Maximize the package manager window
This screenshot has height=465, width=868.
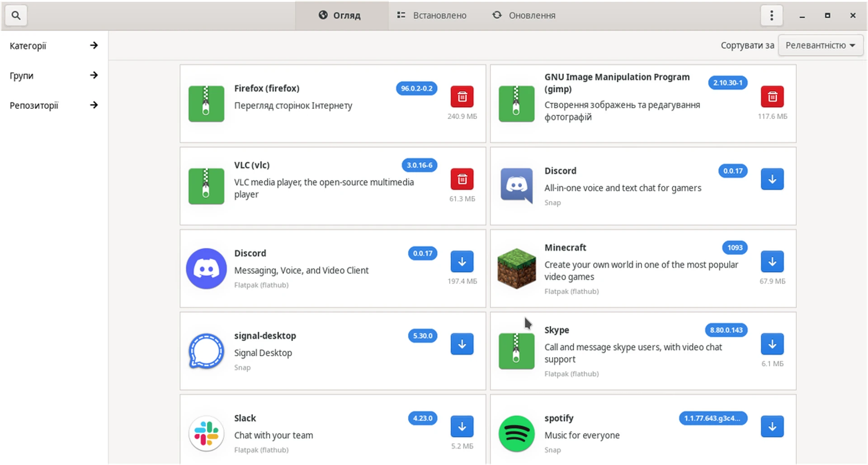tap(827, 16)
